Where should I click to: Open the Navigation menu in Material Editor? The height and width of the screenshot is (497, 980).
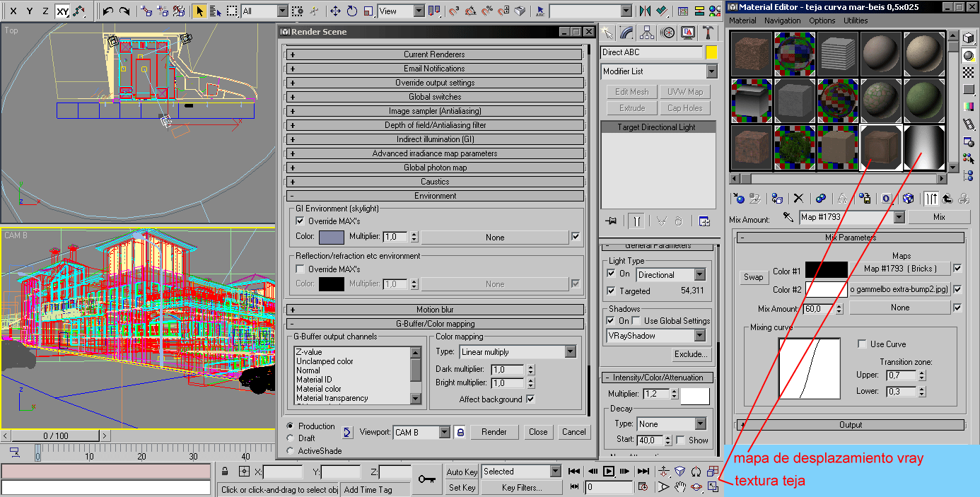click(x=782, y=21)
